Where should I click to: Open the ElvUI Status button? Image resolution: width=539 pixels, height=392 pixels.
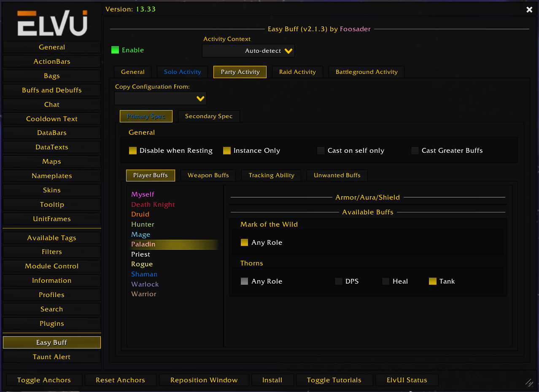tap(407, 380)
